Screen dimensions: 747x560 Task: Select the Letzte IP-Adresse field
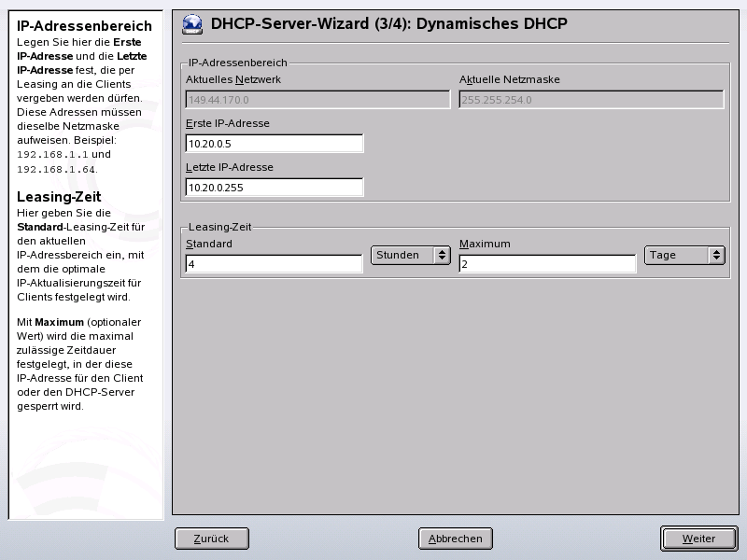click(x=275, y=187)
